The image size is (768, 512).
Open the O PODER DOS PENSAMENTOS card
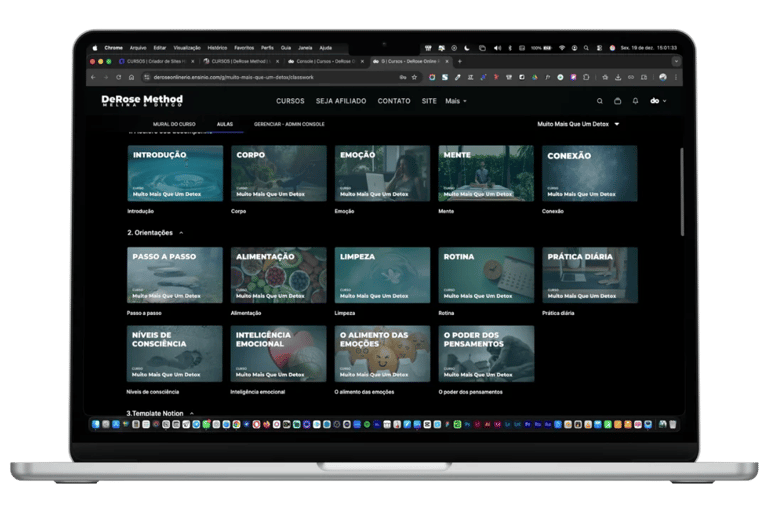click(486, 354)
